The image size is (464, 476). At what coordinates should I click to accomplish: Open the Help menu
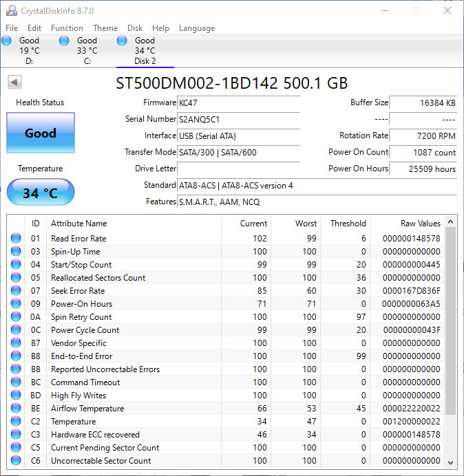coord(160,28)
